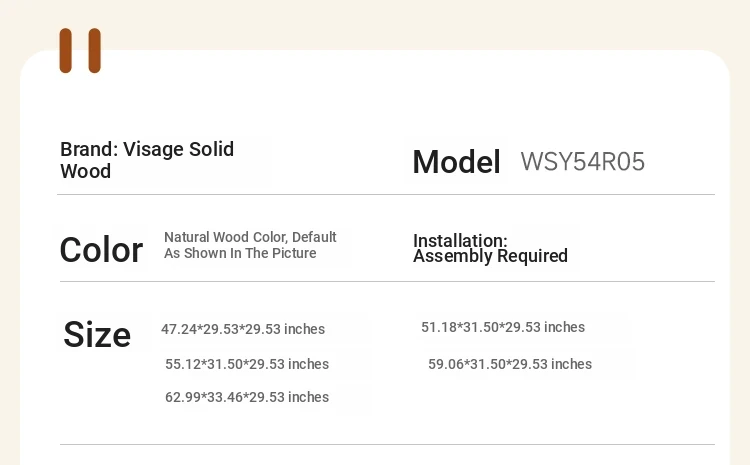Image resolution: width=750 pixels, height=465 pixels.
Task: Click the right brown vertical bar
Action: pyautogui.click(x=95, y=51)
